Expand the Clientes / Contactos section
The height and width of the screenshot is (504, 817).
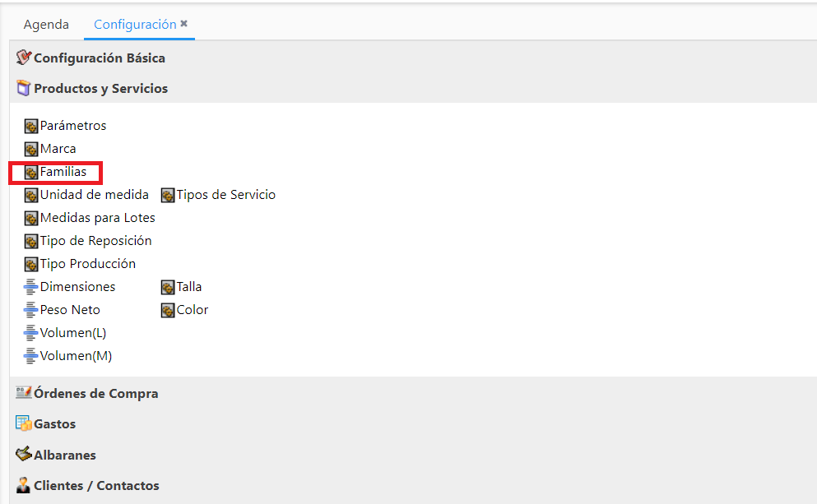click(x=96, y=485)
